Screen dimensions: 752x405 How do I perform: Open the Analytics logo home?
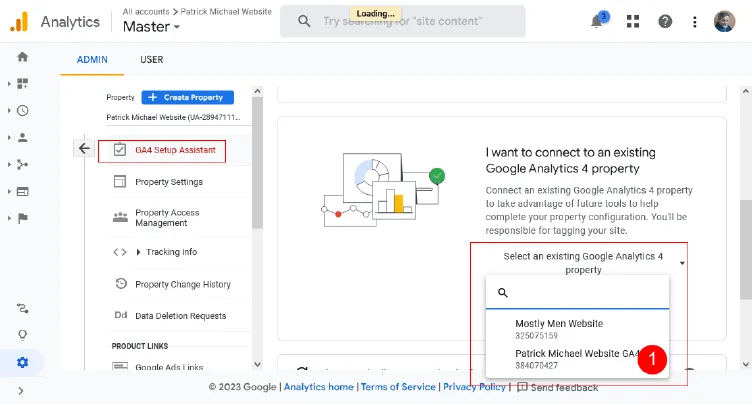(x=19, y=22)
